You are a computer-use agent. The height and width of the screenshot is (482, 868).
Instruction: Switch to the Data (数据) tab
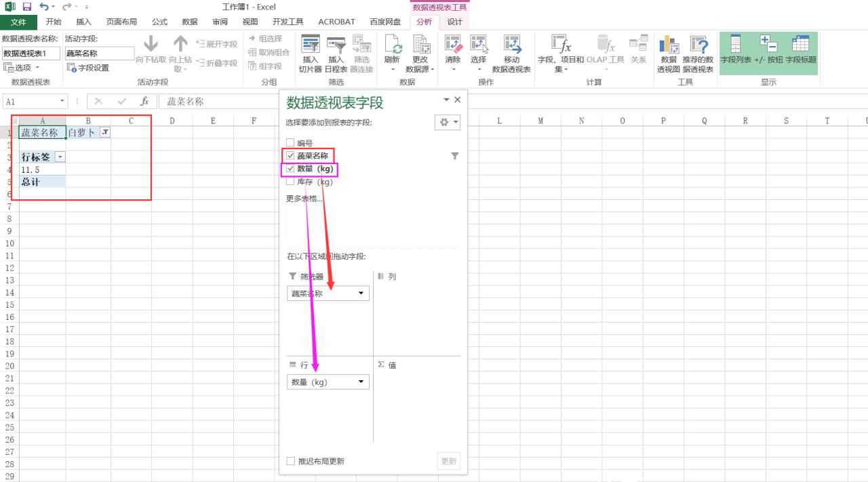point(190,22)
